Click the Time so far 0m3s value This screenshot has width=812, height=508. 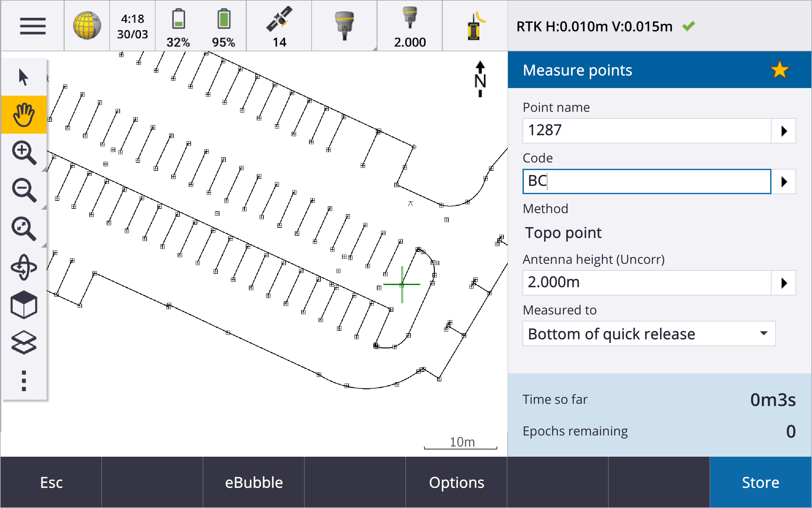click(x=773, y=399)
